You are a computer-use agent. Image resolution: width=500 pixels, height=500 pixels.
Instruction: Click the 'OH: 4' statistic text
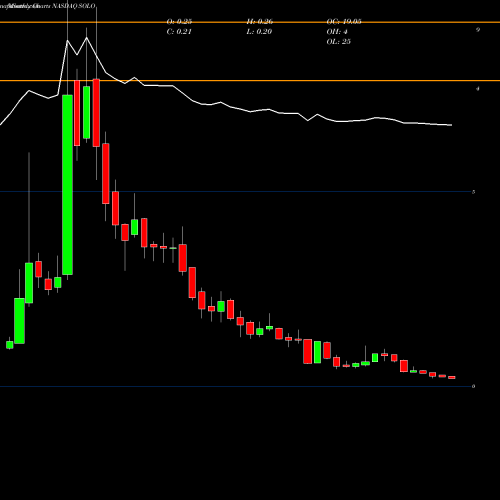pos(337,32)
